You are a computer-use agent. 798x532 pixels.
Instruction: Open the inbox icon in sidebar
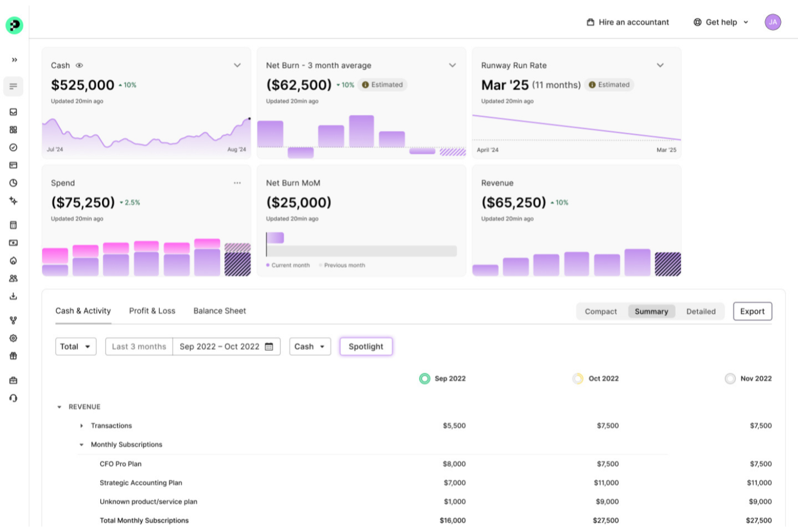[x=13, y=112]
